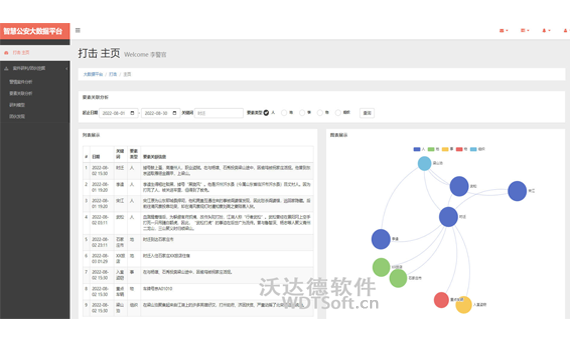
Task: Click the red bell notification icon
Action: pos(544,31)
